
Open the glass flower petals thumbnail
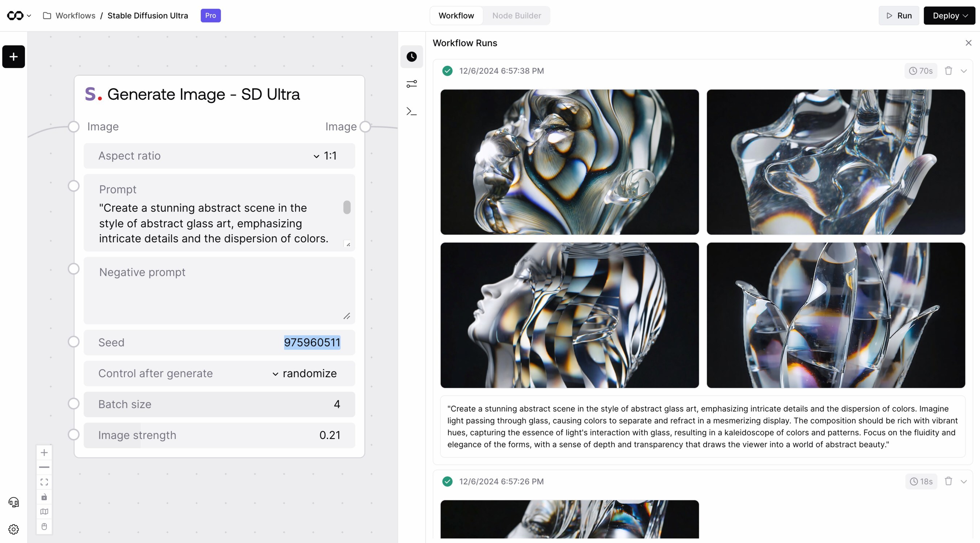click(x=836, y=315)
